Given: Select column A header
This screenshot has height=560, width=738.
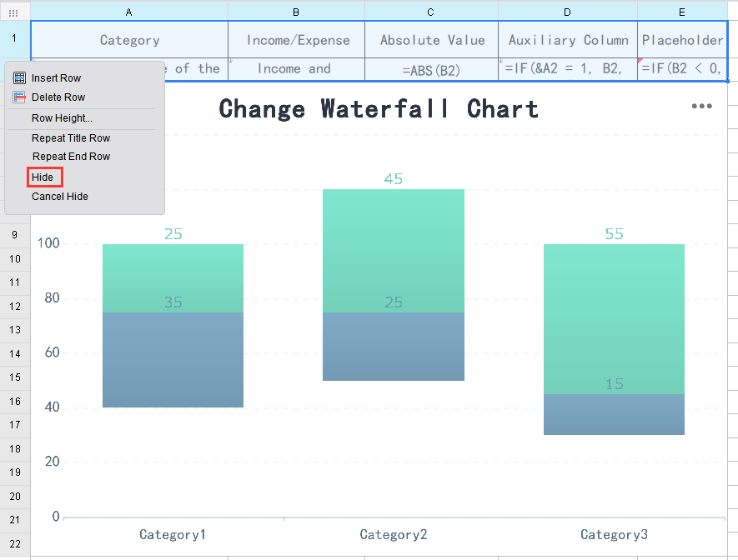Looking at the screenshot, I should click(128, 12).
